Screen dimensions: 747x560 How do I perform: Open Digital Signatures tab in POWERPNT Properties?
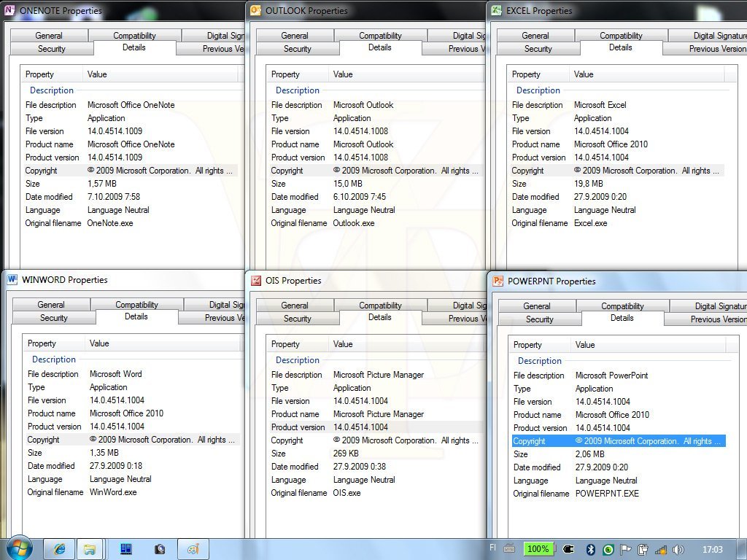pos(708,306)
